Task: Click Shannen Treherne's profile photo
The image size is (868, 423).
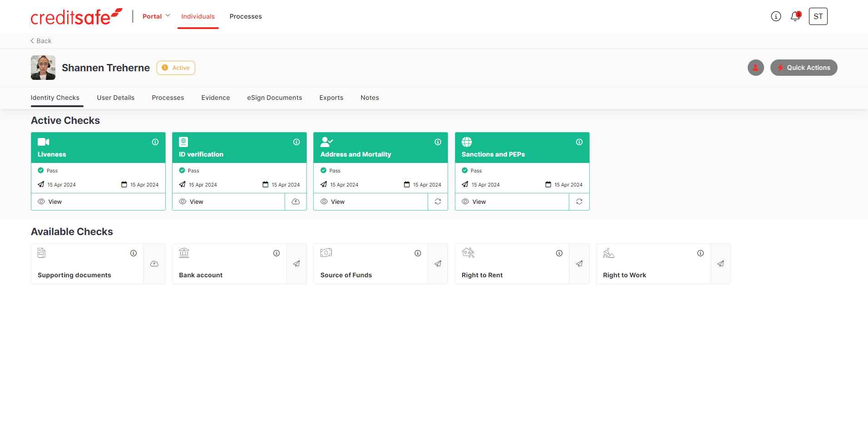Action: coord(43,68)
